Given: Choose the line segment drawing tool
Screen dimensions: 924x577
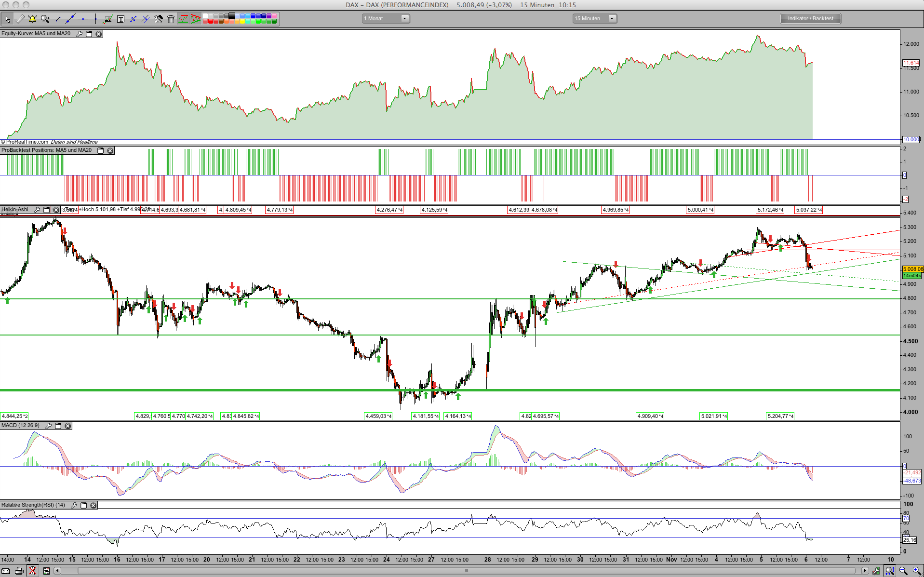Looking at the screenshot, I should 58,19.
